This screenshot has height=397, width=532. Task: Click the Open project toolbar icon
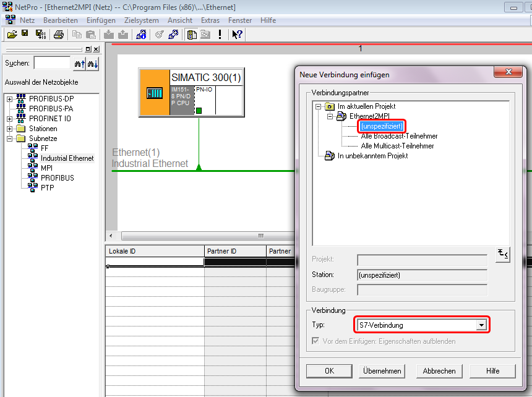[x=12, y=35]
